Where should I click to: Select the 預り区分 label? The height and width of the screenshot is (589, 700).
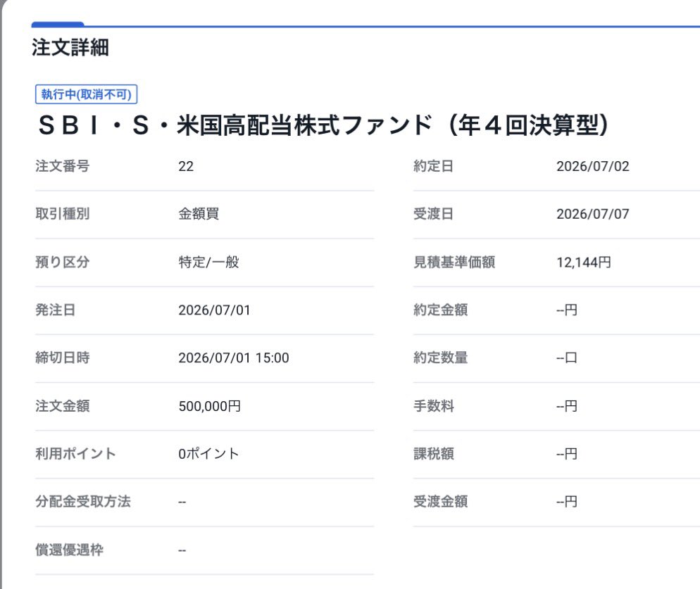point(63,262)
